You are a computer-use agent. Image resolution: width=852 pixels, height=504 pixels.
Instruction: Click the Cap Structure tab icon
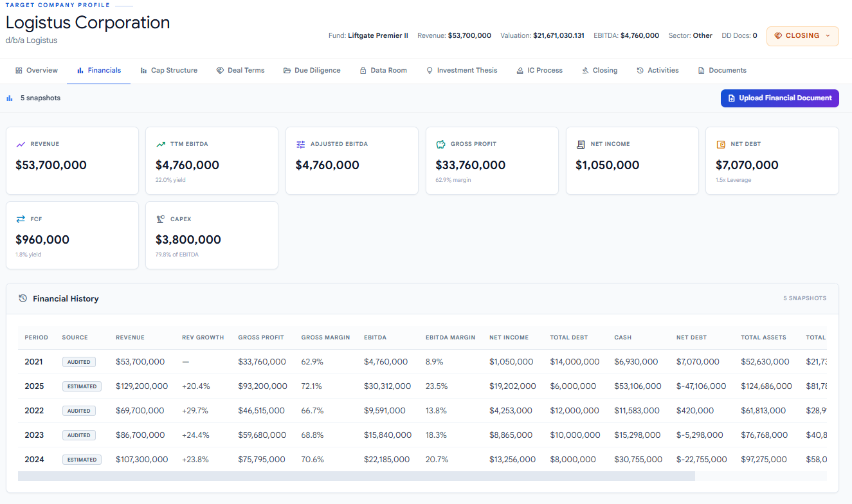coord(143,71)
